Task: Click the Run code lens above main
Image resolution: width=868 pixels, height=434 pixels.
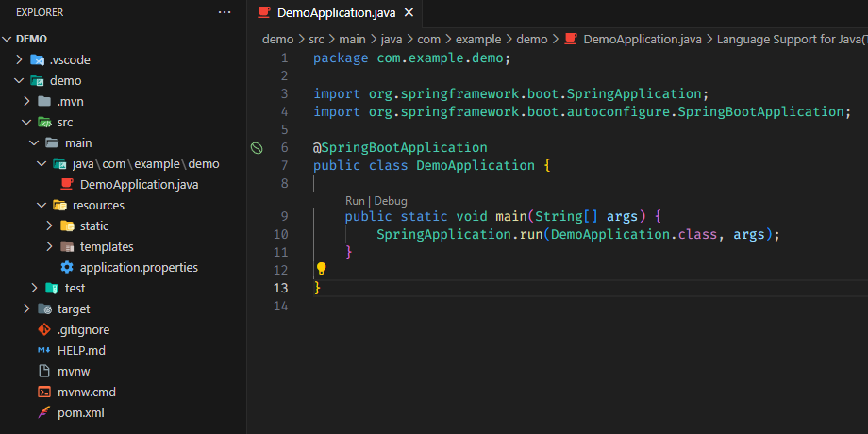Action: click(355, 201)
